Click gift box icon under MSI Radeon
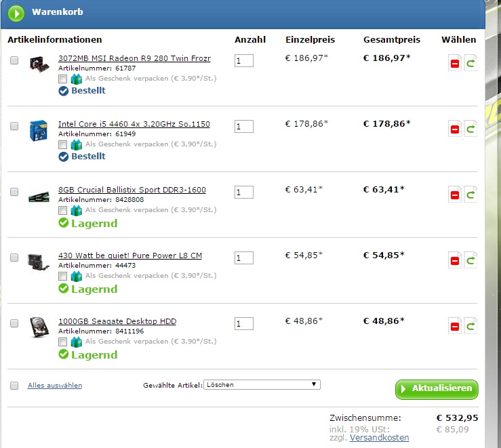The height and width of the screenshot is (448, 501). (x=76, y=79)
